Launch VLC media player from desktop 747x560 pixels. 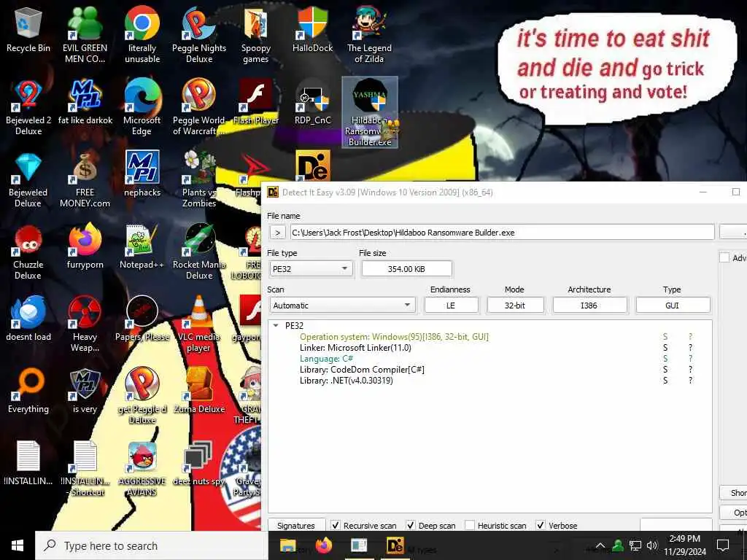tap(199, 324)
